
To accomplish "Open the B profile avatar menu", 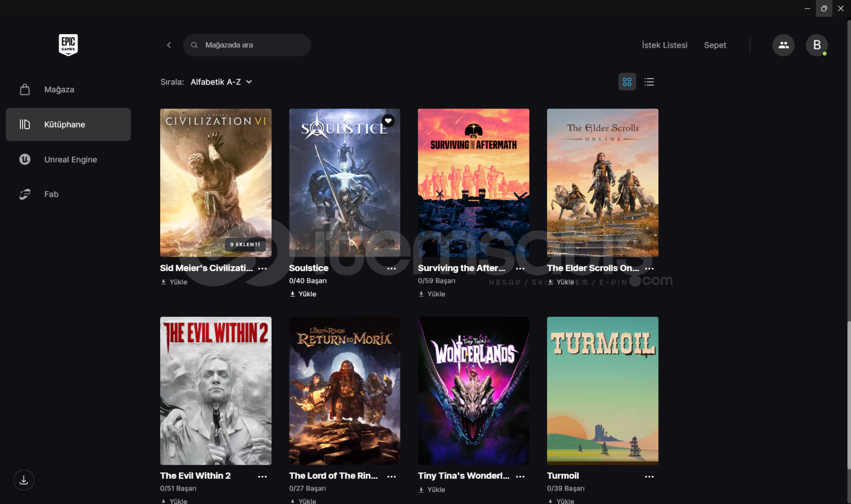I will (816, 45).
